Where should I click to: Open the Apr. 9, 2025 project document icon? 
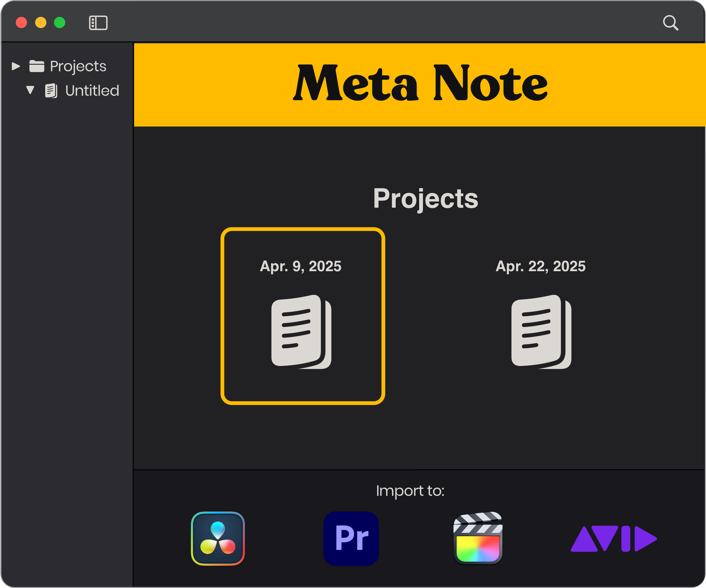click(x=301, y=332)
